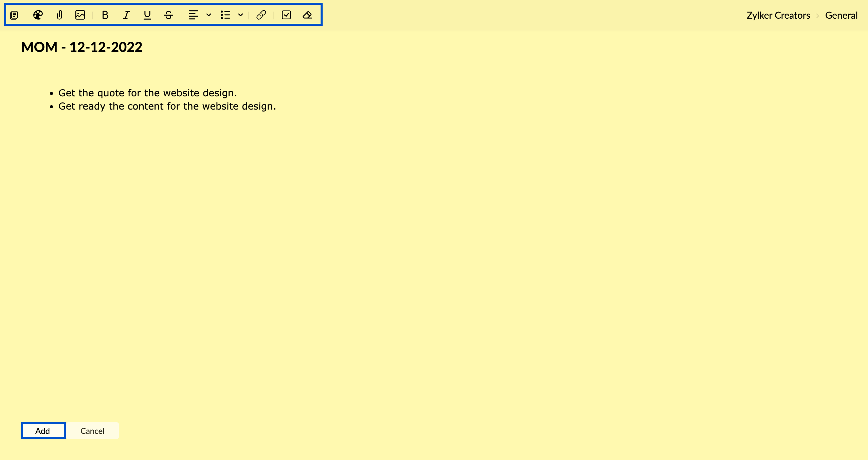Clear formatting with the eraser icon

pos(307,15)
